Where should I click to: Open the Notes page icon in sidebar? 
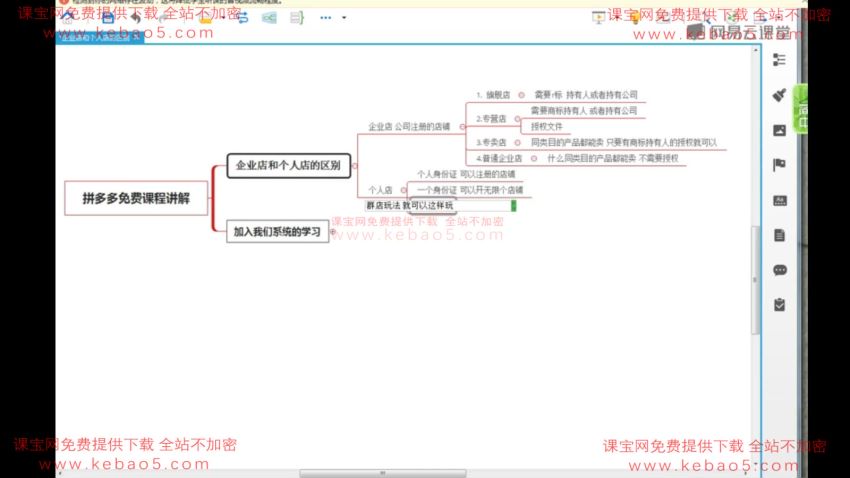[779, 235]
